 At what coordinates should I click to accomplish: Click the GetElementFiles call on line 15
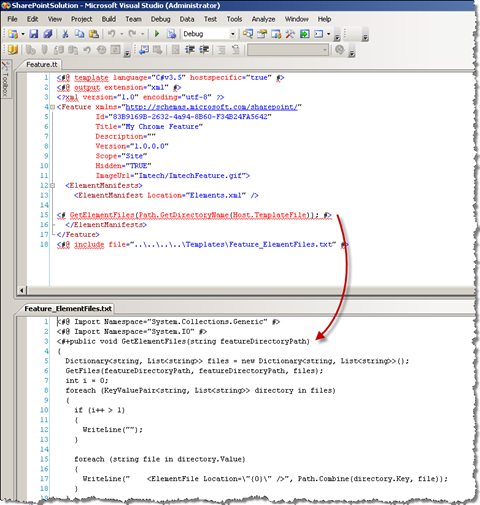pyautogui.click(x=194, y=215)
